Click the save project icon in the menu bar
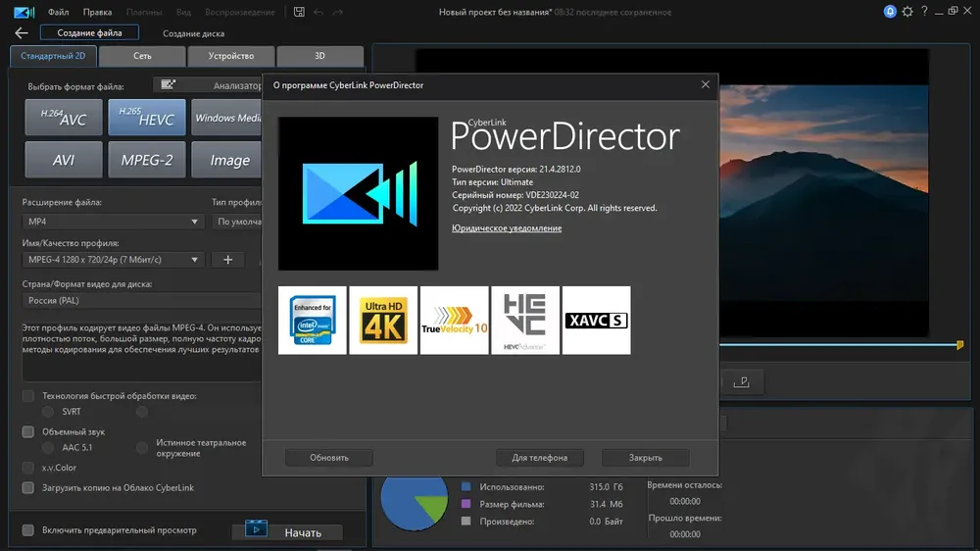The image size is (980, 551). pyautogui.click(x=299, y=12)
